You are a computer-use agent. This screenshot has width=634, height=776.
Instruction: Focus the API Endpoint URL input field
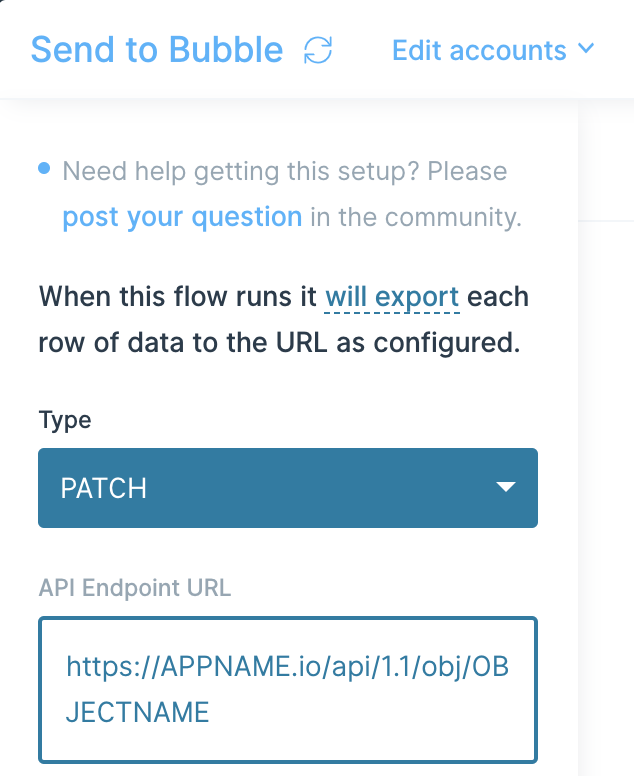288,689
